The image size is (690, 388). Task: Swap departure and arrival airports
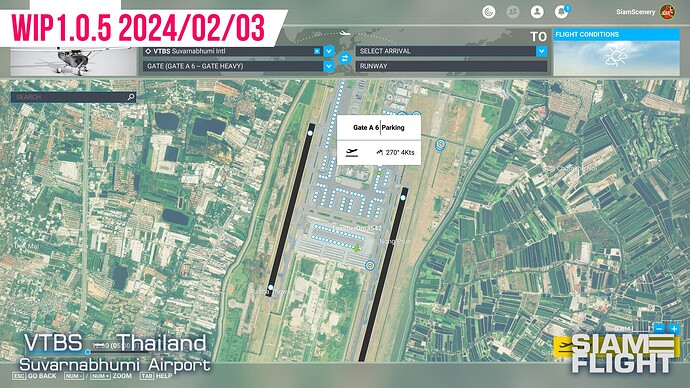tap(345, 58)
